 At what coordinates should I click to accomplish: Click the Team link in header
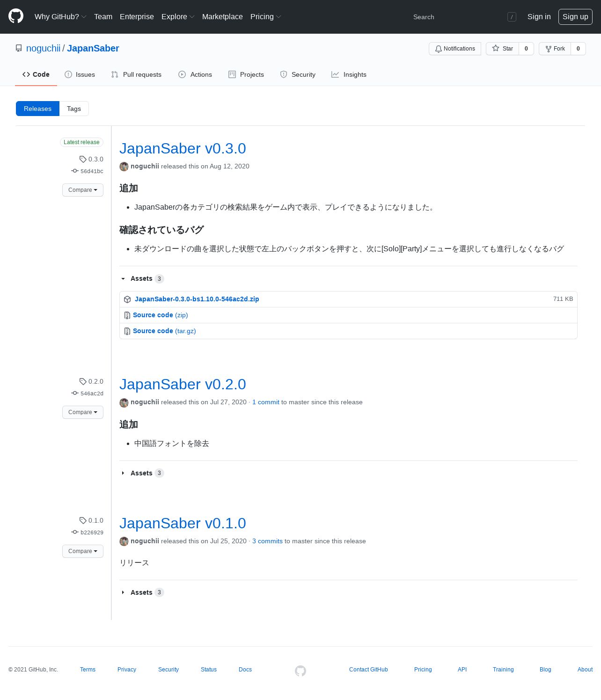tap(103, 16)
